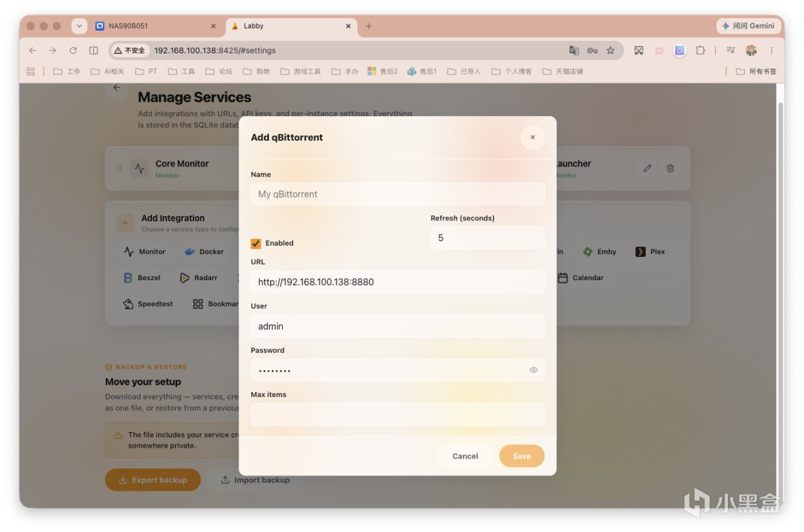This screenshot has height=532, width=804.
Task: Open the 工作 bookmark folder
Action: point(67,71)
